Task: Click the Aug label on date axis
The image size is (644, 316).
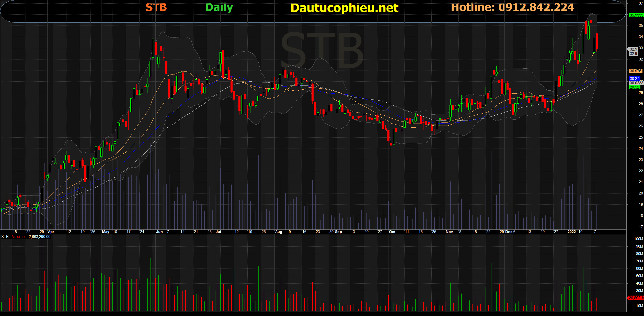Action: (x=278, y=232)
